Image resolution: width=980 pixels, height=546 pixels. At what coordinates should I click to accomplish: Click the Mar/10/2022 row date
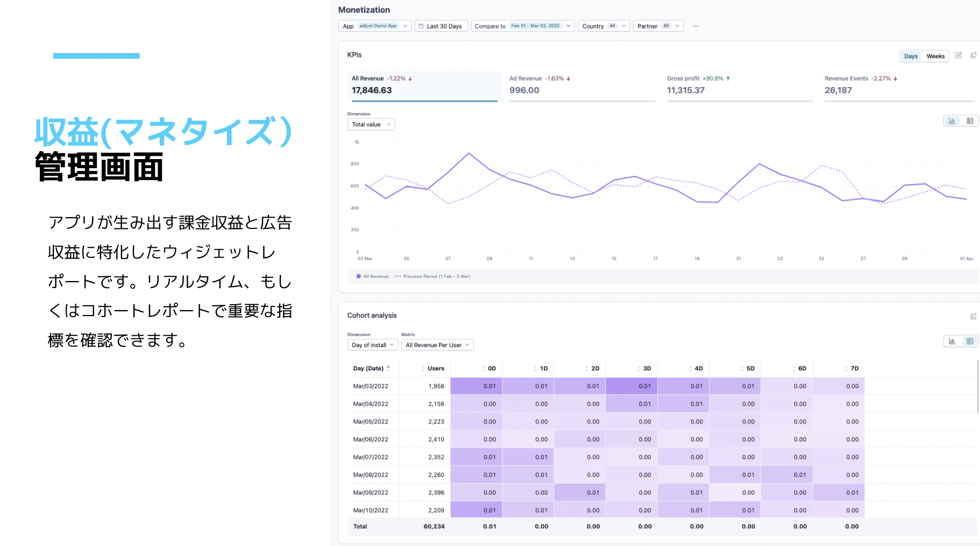click(x=371, y=510)
